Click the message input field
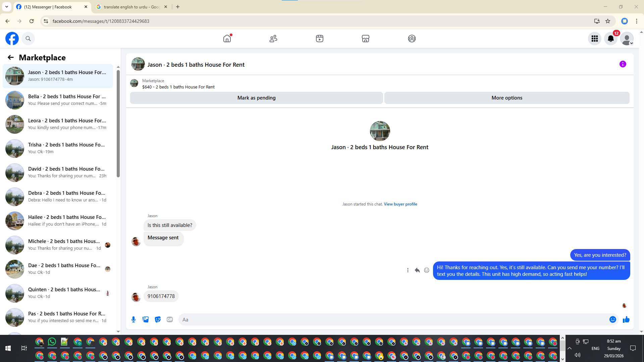644x362 pixels. [394, 319]
